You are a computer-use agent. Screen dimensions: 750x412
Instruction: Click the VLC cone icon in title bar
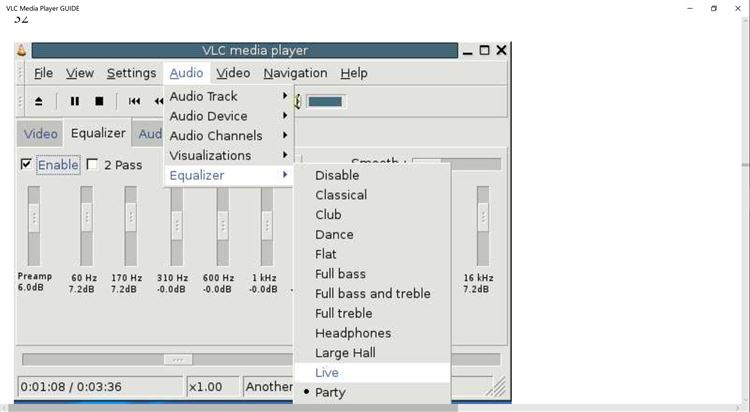[x=22, y=50]
